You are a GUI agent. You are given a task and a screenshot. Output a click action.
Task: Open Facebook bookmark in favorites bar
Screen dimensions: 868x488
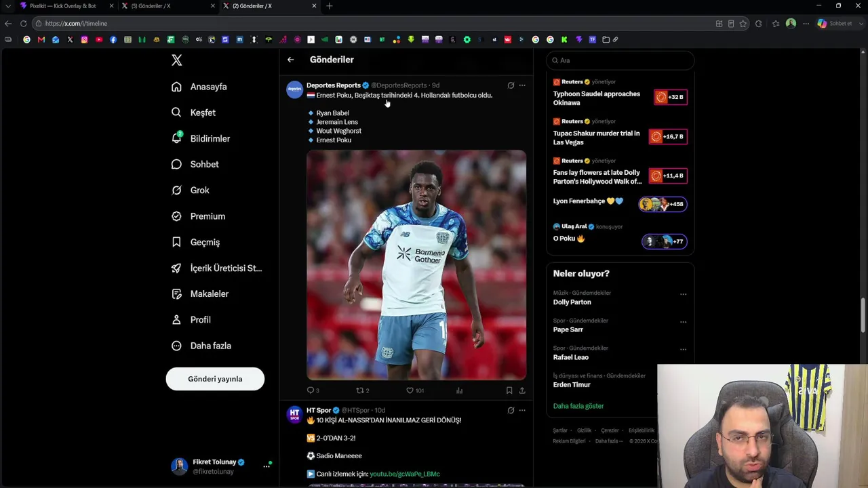113,39
